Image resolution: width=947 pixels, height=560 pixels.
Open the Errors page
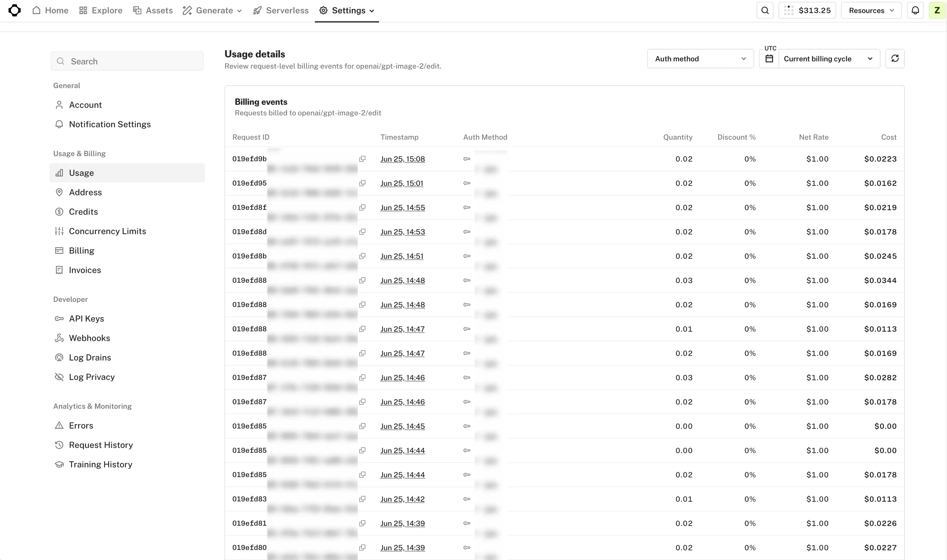[127, 425]
